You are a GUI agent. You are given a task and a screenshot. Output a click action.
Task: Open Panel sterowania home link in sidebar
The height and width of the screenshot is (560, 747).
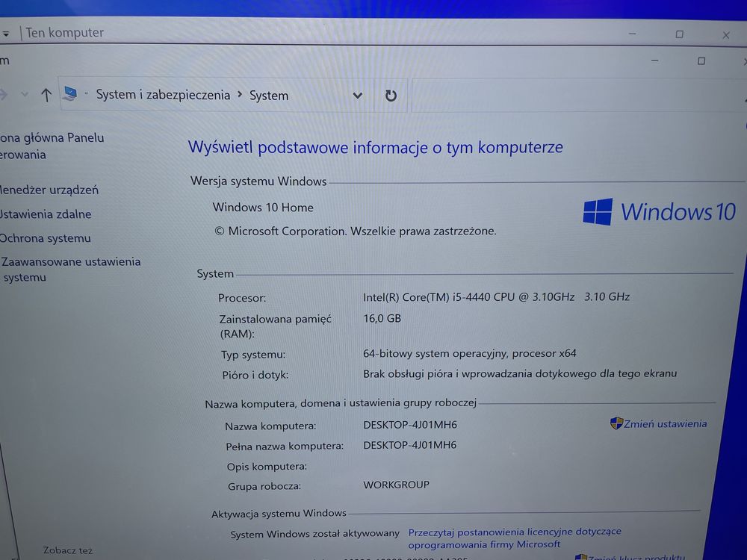[52, 146]
